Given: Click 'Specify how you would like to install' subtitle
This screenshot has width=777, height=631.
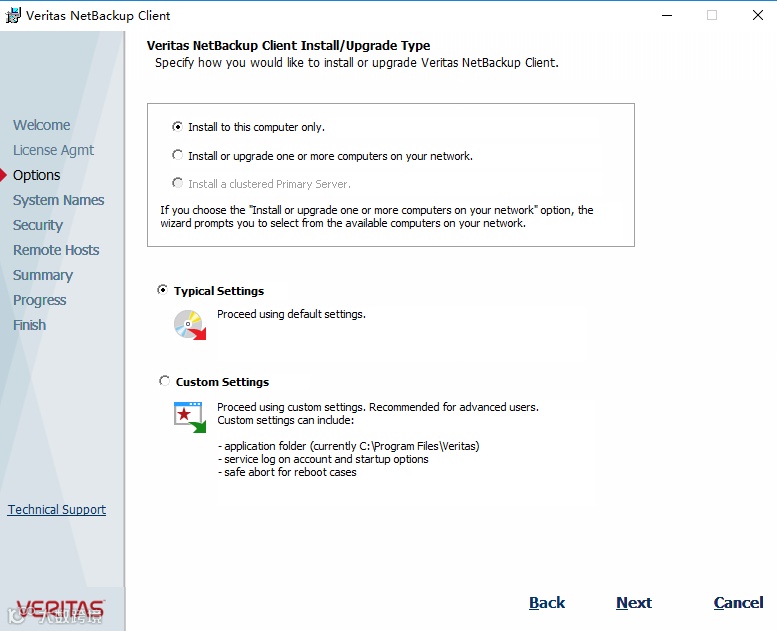Looking at the screenshot, I should 357,63.
